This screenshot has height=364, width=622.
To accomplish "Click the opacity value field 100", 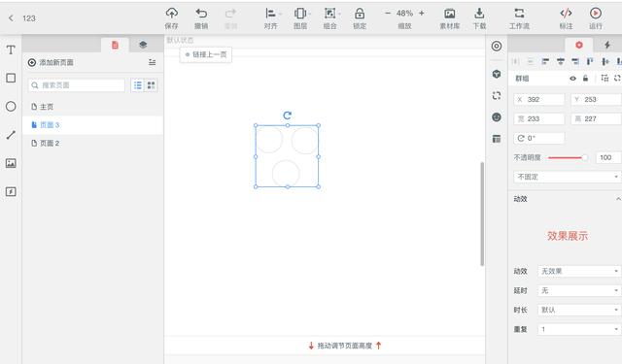I will pos(608,157).
